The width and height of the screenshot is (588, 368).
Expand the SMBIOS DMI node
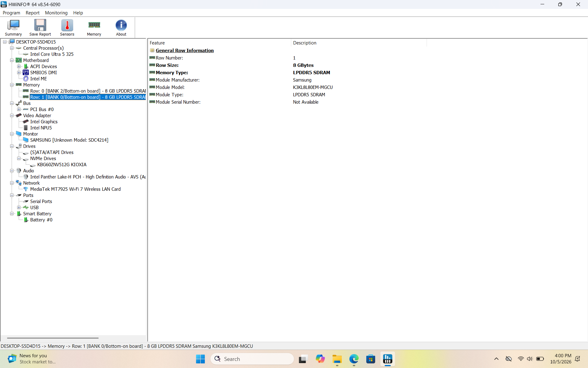(x=19, y=73)
